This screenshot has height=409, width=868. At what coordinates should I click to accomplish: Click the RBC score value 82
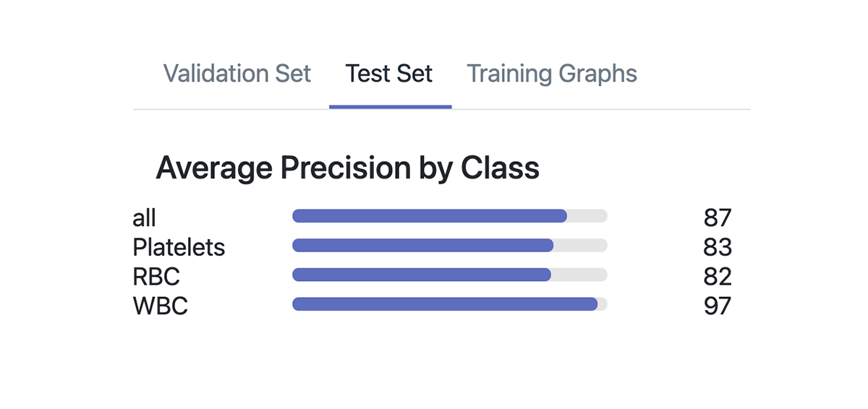pyautogui.click(x=717, y=276)
